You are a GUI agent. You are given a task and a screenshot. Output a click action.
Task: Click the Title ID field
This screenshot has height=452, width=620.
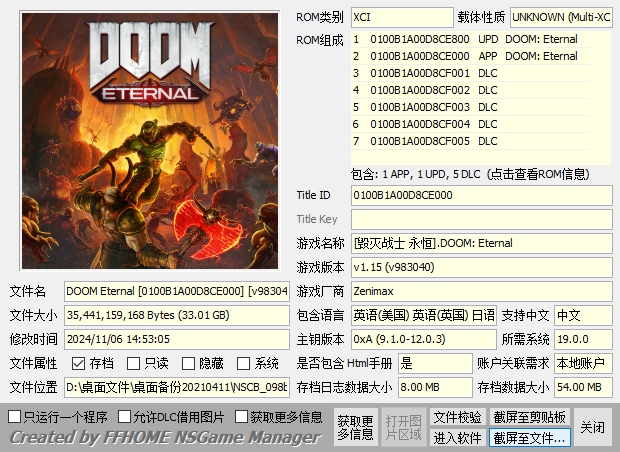point(482,195)
